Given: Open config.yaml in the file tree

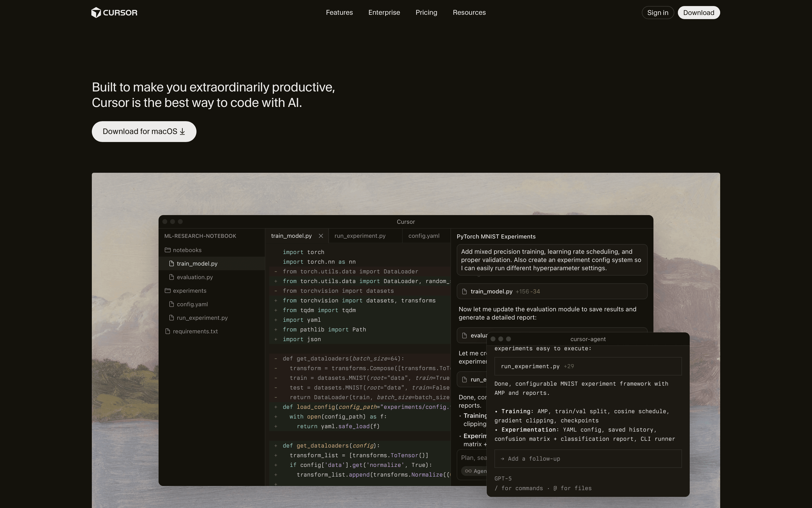Looking at the screenshot, I should point(212,304).
